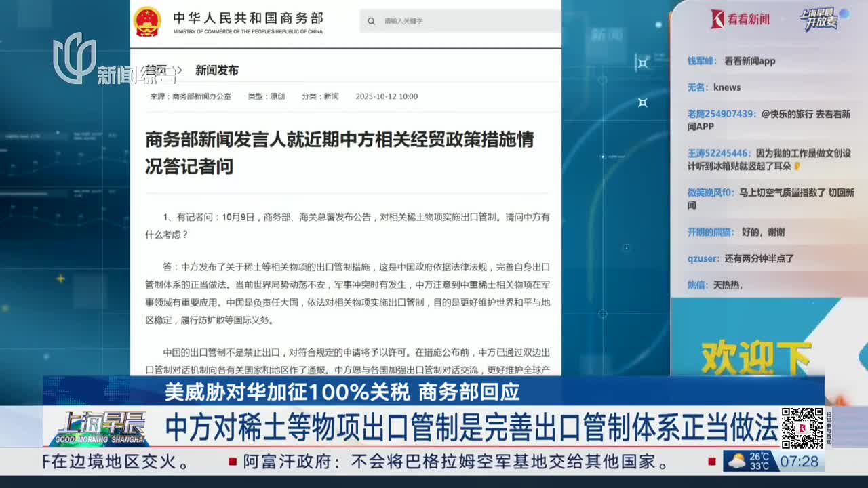Viewport: 868px width, 488px height.
Task: Click the 欢迎下 banner image
Action: click(756, 356)
